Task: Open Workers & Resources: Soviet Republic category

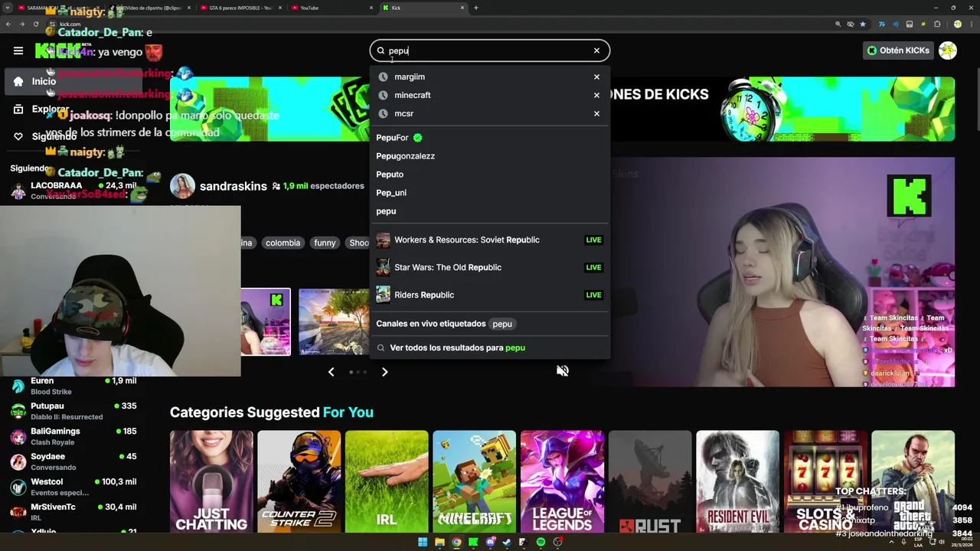Action: (x=490, y=240)
